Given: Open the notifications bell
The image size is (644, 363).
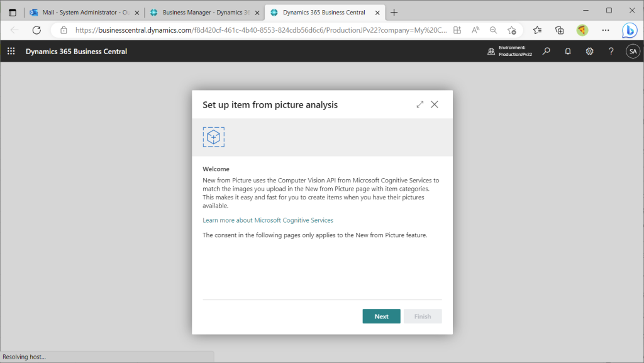Looking at the screenshot, I should (x=568, y=52).
